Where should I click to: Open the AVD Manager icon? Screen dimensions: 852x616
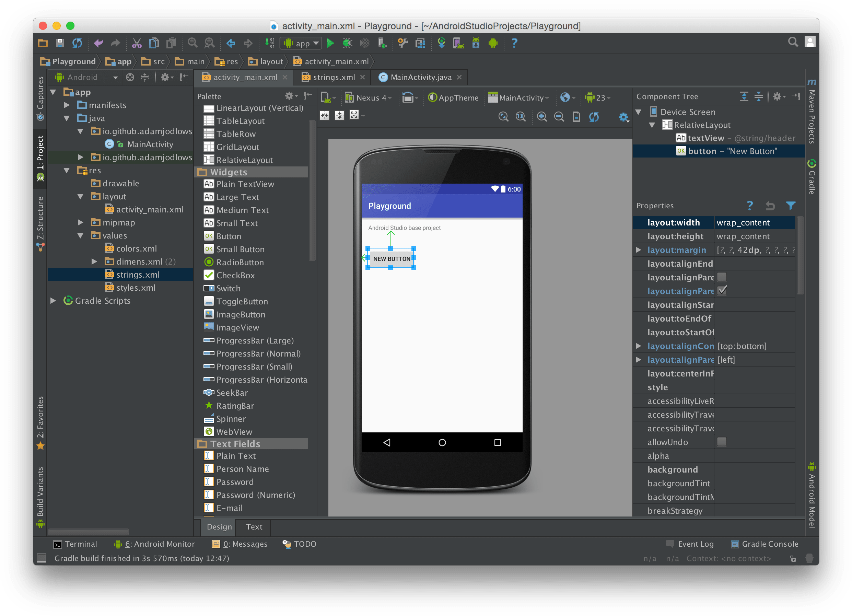pyautogui.click(x=458, y=43)
